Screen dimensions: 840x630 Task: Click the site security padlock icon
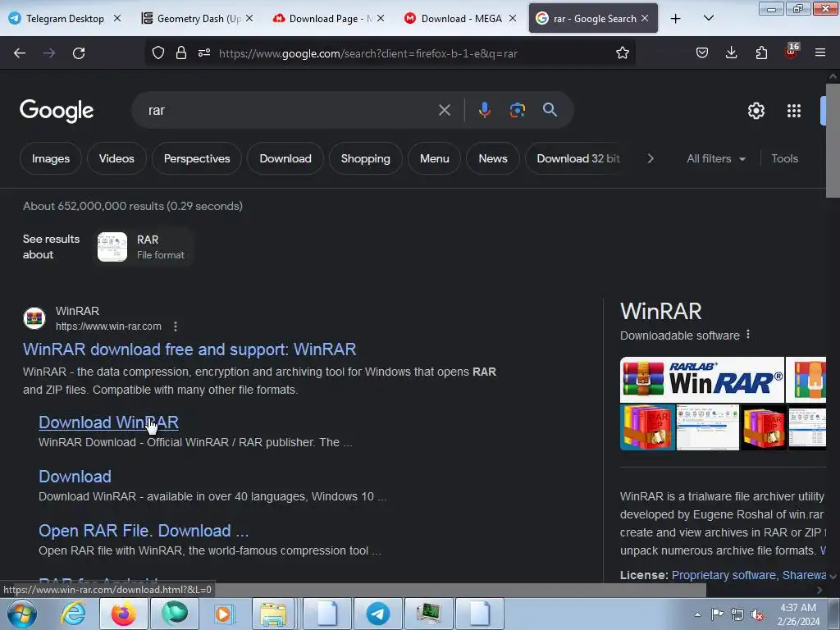tap(181, 52)
